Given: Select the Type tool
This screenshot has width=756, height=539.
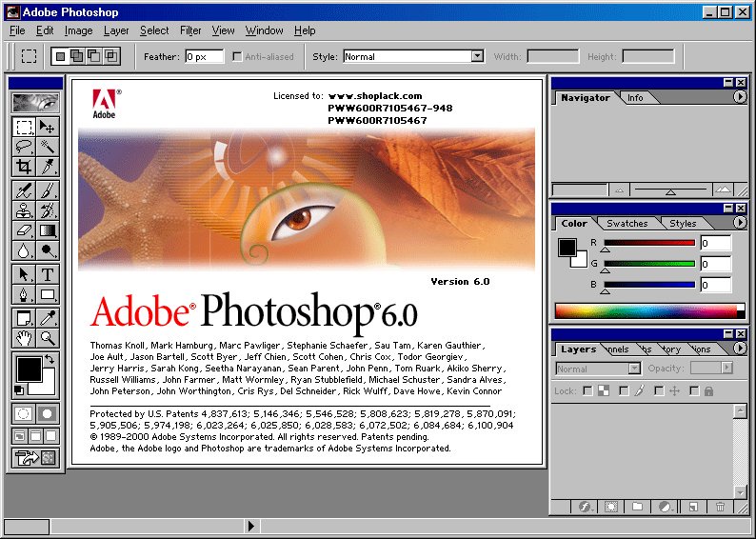Looking at the screenshot, I should 48,274.
